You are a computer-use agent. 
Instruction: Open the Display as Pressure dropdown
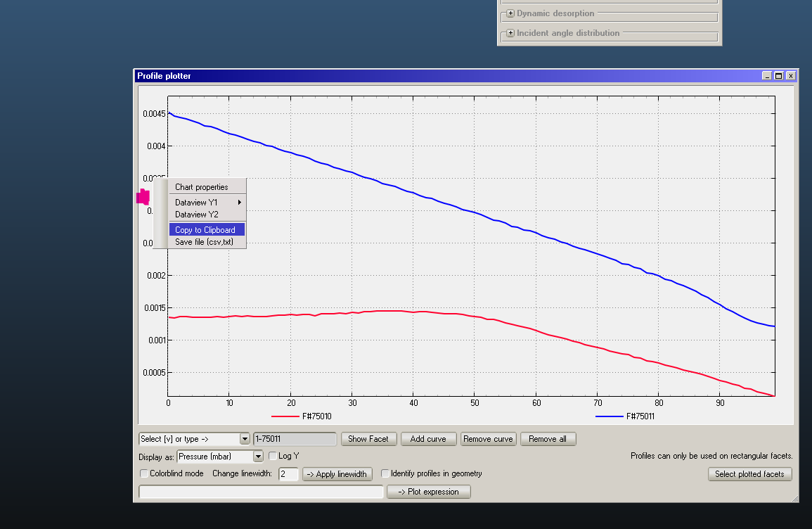pyautogui.click(x=258, y=457)
